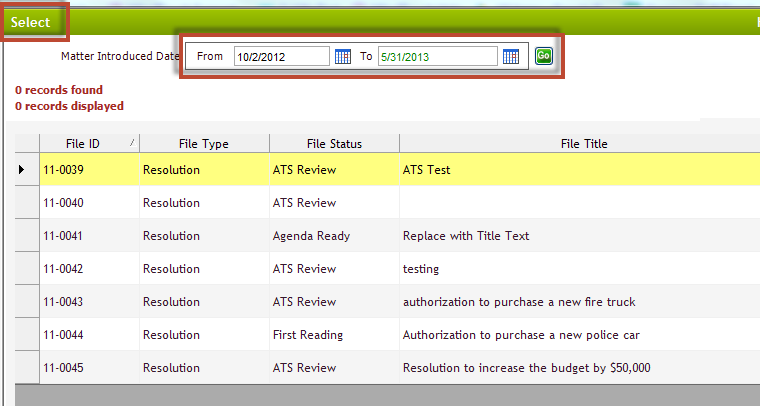Screen dimensions: 760x406
Task: Open file 11-0045 link
Action: [x=63, y=368]
